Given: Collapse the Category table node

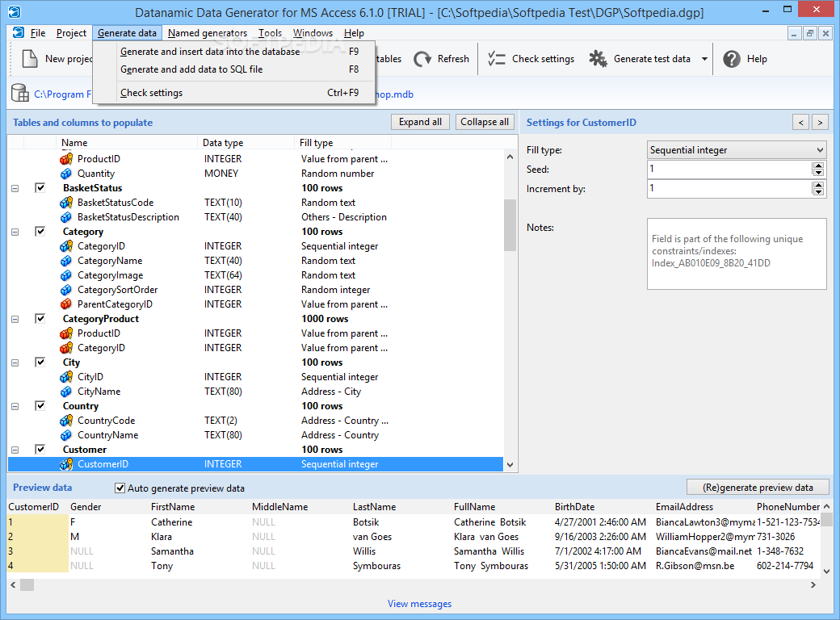Looking at the screenshot, I should (x=15, y=232).
